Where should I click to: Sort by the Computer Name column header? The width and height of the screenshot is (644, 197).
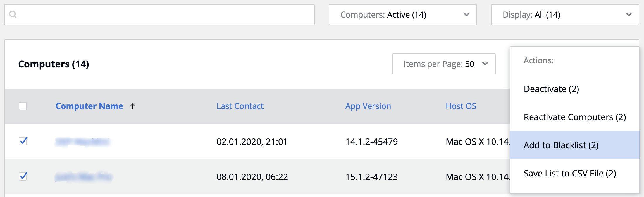click(89, 106)
